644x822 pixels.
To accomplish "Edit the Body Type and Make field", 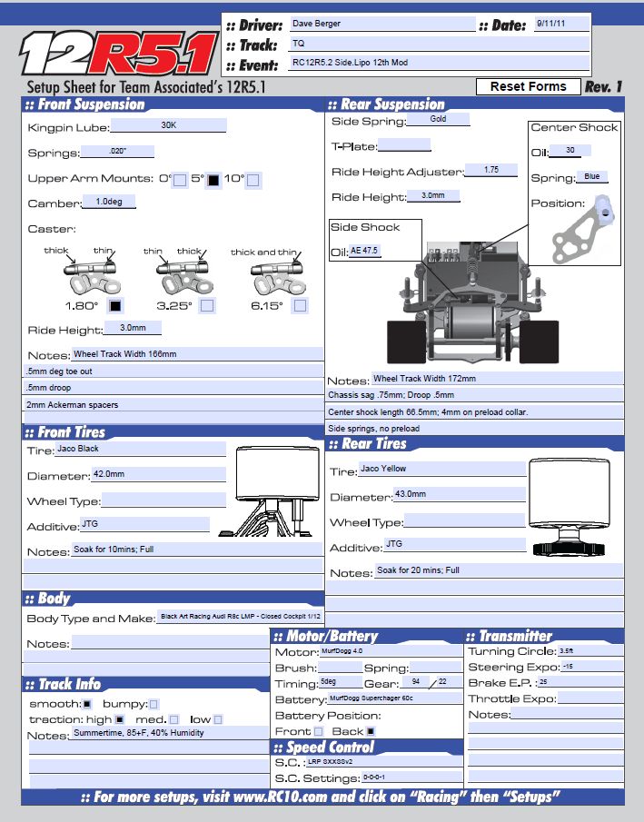I will [240, 617].
